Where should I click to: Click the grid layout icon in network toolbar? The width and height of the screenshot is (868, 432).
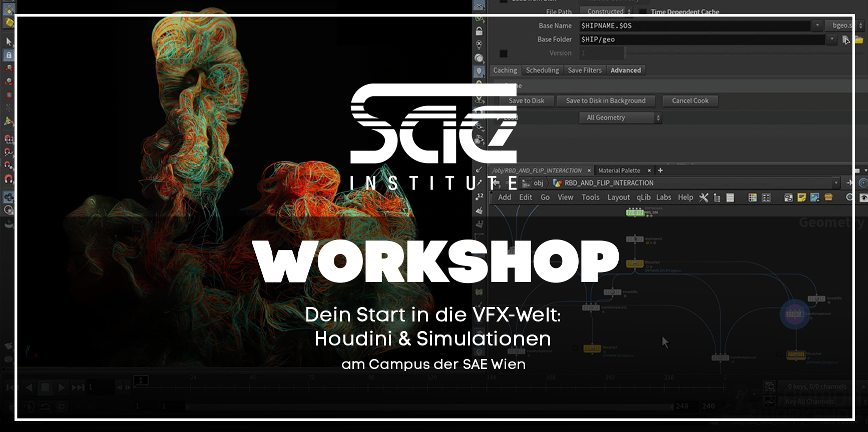tap(766, 197)
